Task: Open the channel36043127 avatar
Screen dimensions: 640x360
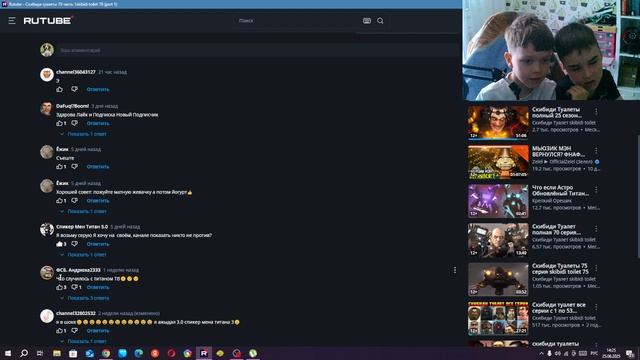Action: (x=47, y=75)
